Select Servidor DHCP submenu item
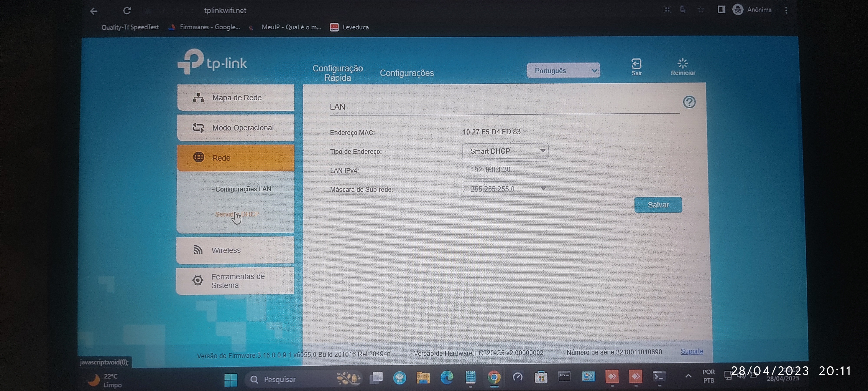868x391 pixels. pyautogui.click(x=237, y=214)
